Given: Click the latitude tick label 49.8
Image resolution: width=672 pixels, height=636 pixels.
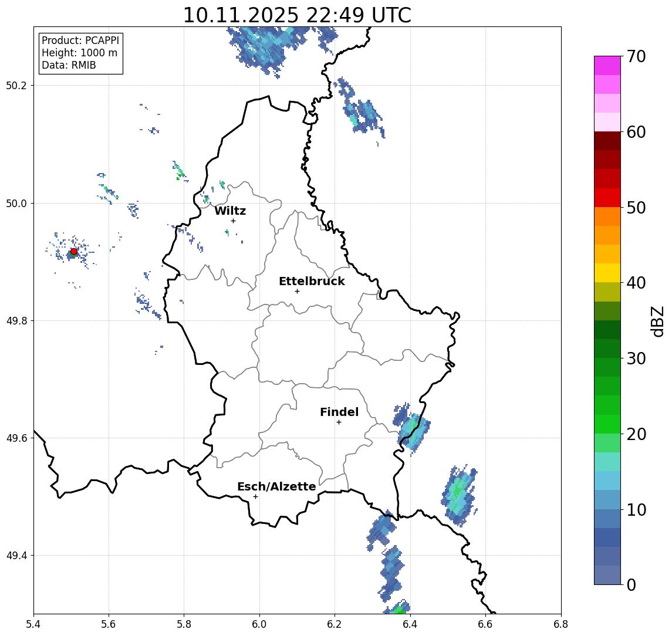Looking at the screenshot, I should (x=16, y=320).
